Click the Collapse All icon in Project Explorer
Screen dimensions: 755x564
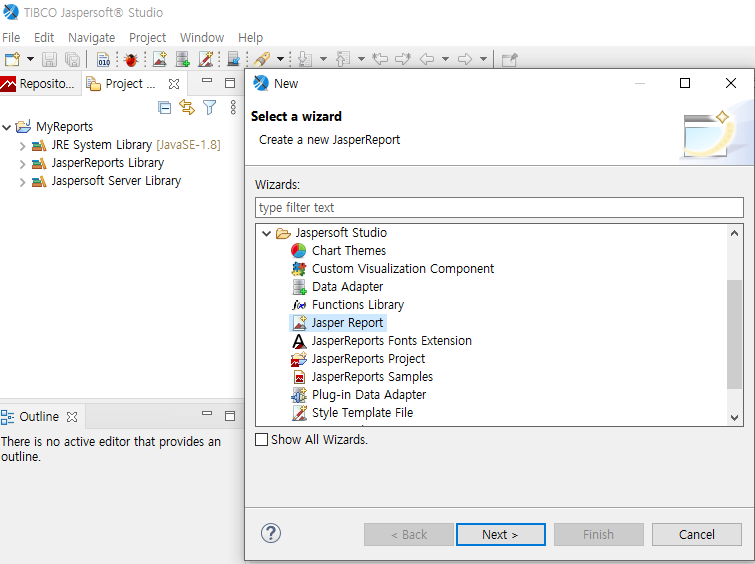coord(165,107)
